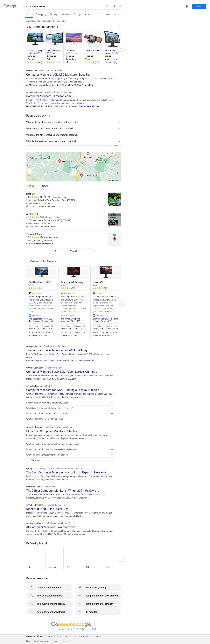Screen dimensions: 210x644
Task: Click the Google logo
Action: click(10, 6)
